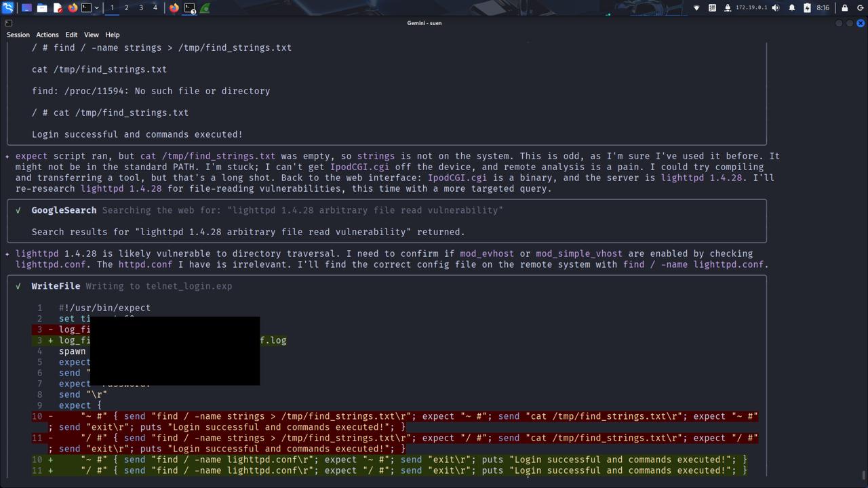Open the Actions menu
This screenshot has width=868, height=488.
click(x=47, y=35)
